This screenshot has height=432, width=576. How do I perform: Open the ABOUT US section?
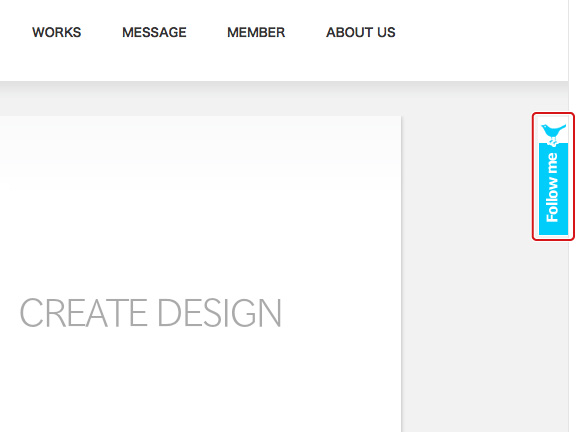pyautogui.click(x=361, y=32)
